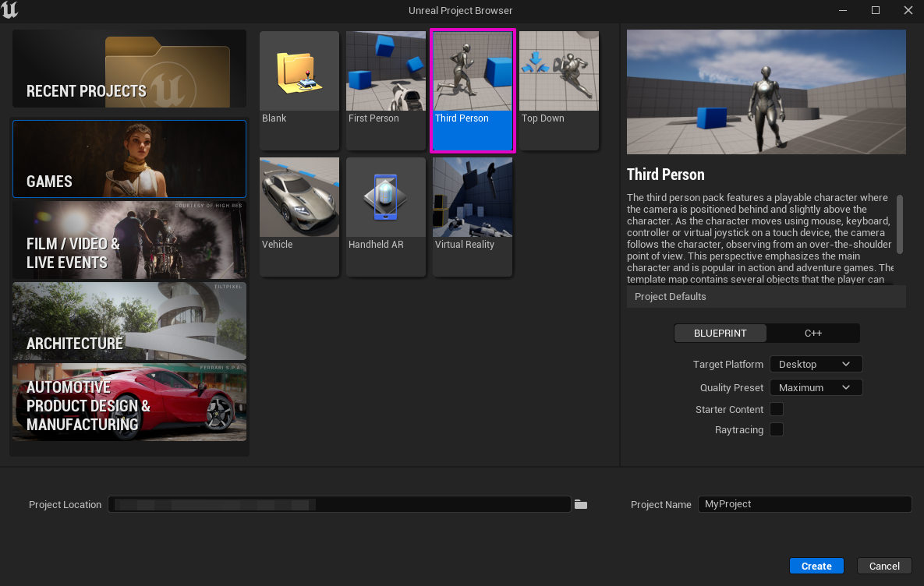Open the Recent Projects category

pos(129,69)
